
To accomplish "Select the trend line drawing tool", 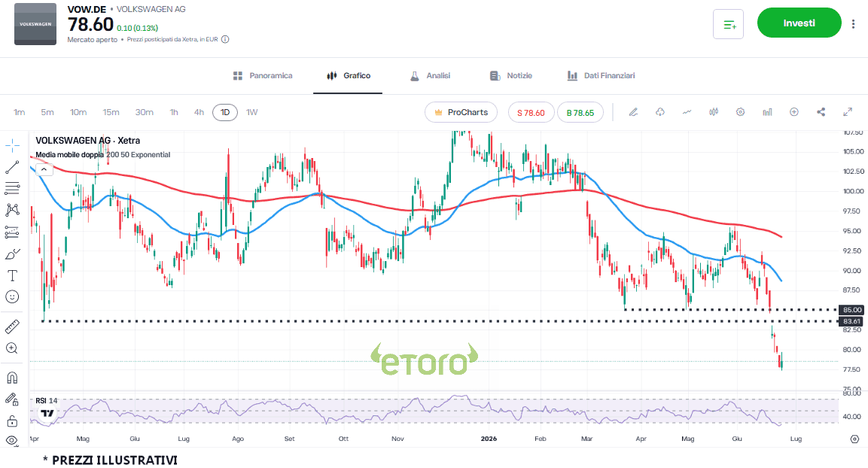I will pyautogui.click(x=12, y=167).
